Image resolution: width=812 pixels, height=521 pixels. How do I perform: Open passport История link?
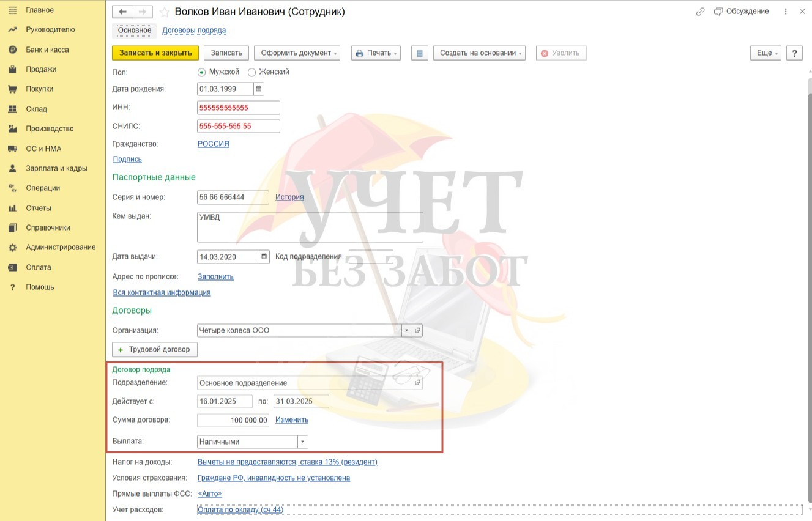(x=289, y=197)
